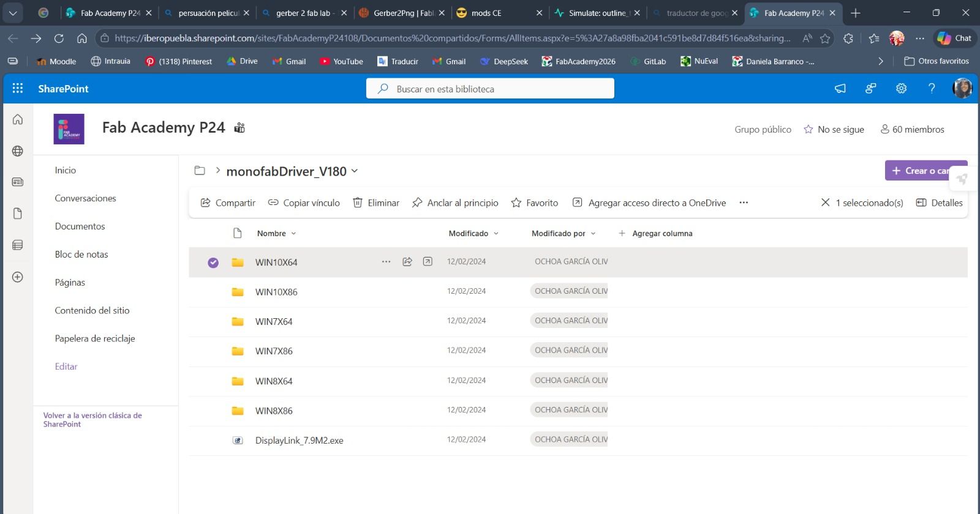Viewport: 980px width, 514px height.
Task: Open browser settings and more menu
Action: [x=920, y=38]
